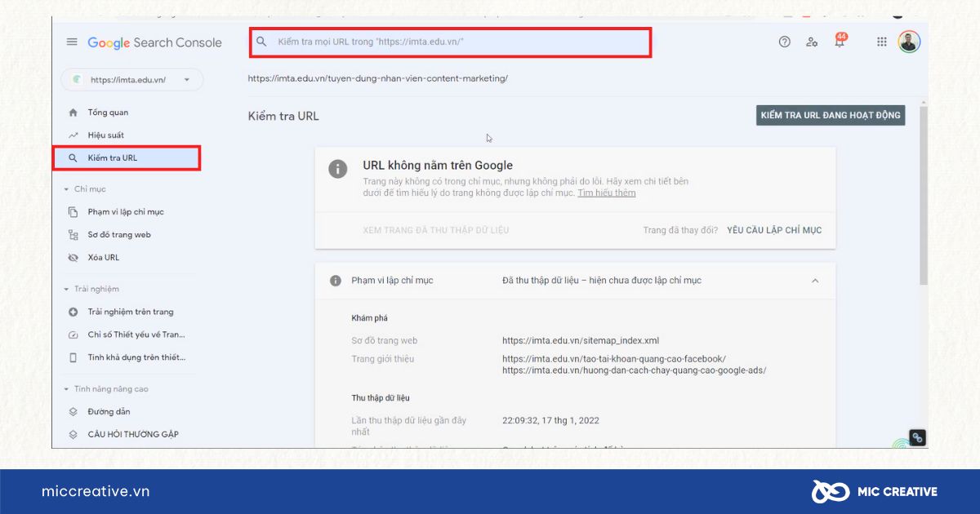This screenshot has width=980, height=514.
Task: Click the Thu thập dữ liệu section label
Action: (381, 398)
